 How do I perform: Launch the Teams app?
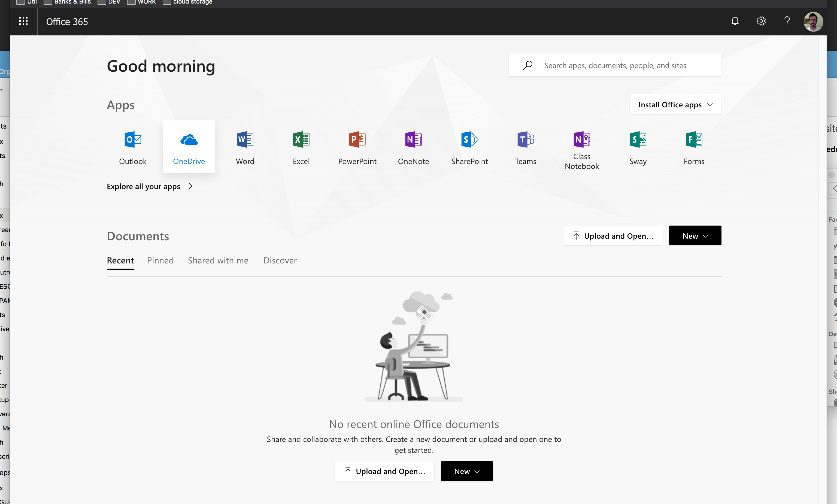pyautogui.click(x=526, y=147)
